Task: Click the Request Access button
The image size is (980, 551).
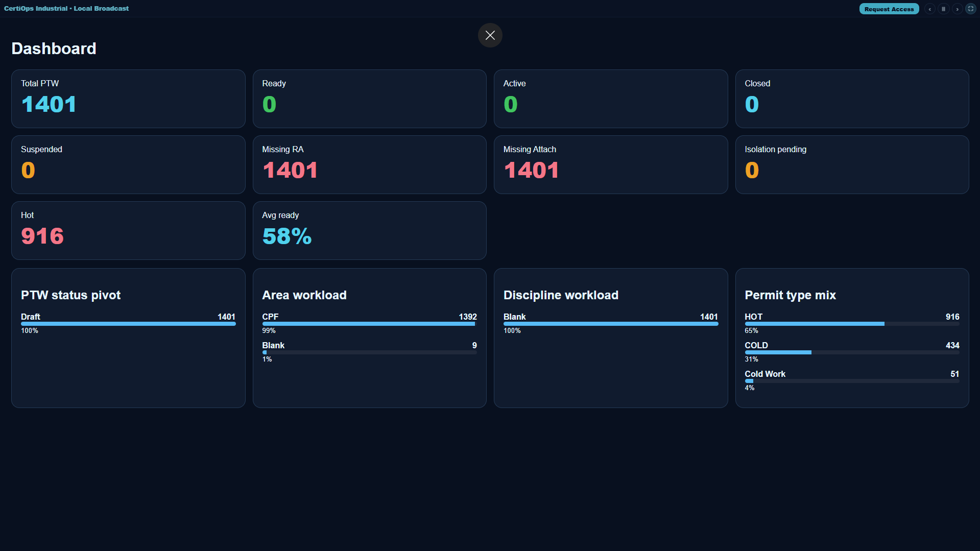Action: [889, 9]
